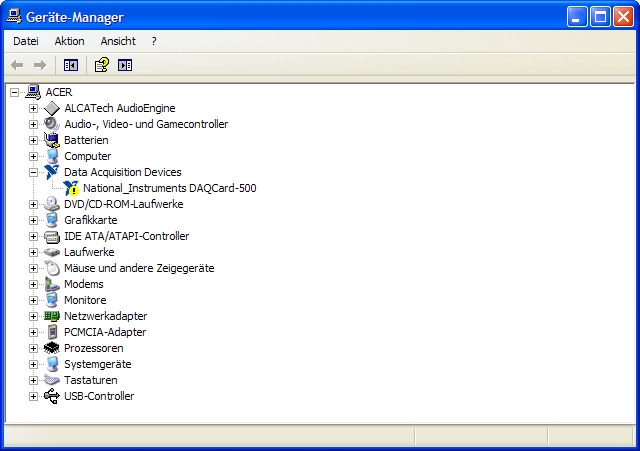Viewport: 640px width, 451px height.
Task: Select the Grafikkarte label
Action: coord(91,220)
